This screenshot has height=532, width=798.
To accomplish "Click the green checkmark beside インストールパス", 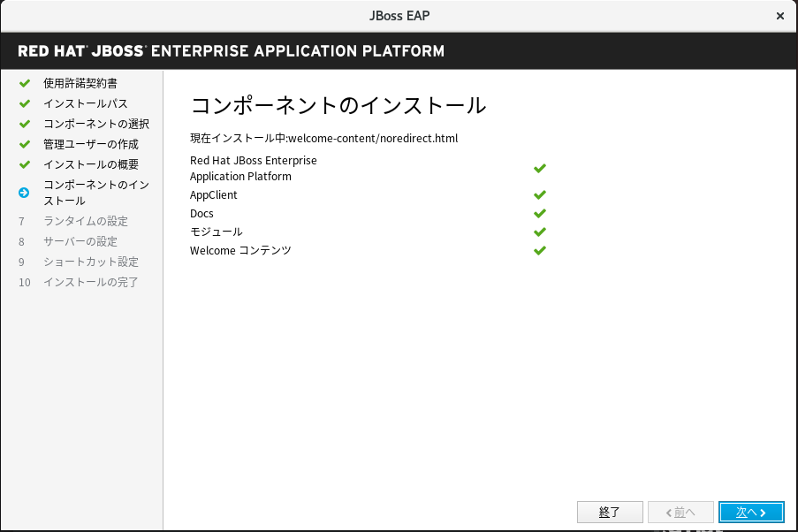I will [25, 103].
